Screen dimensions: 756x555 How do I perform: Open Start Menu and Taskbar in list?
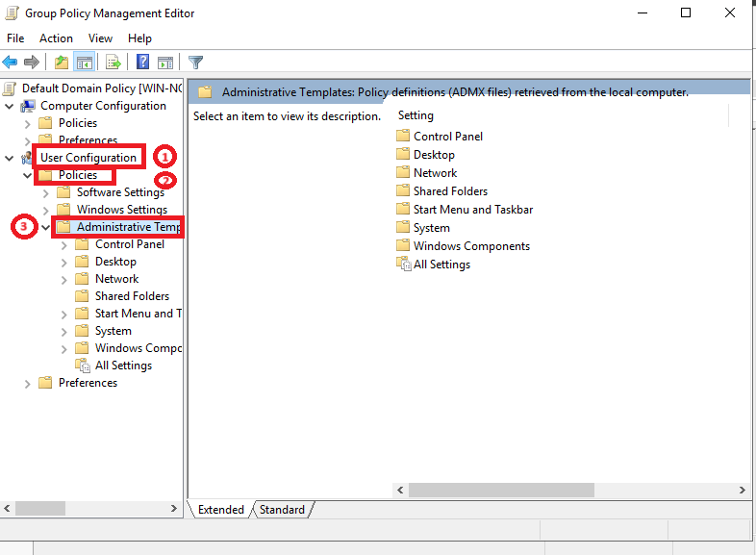[473, 210]
